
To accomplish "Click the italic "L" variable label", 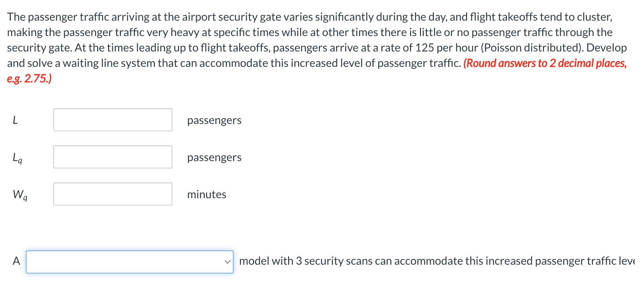I will [15, 120].
